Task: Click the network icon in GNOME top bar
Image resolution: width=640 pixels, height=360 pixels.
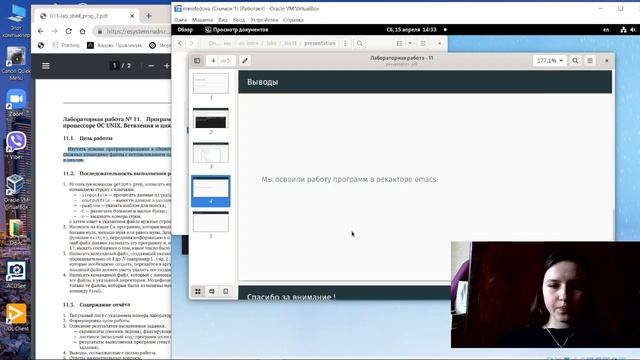Action: tap(623, 29)
